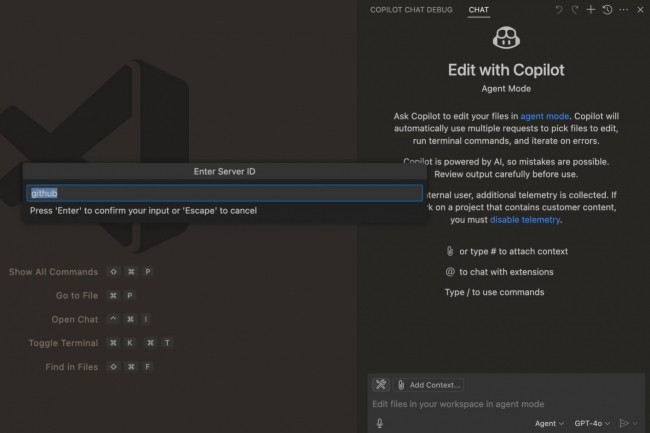This screenshot has width=650, height=433.
Task: Click the Open Chat shortcut hint
Action: click(x=100, y=319)
